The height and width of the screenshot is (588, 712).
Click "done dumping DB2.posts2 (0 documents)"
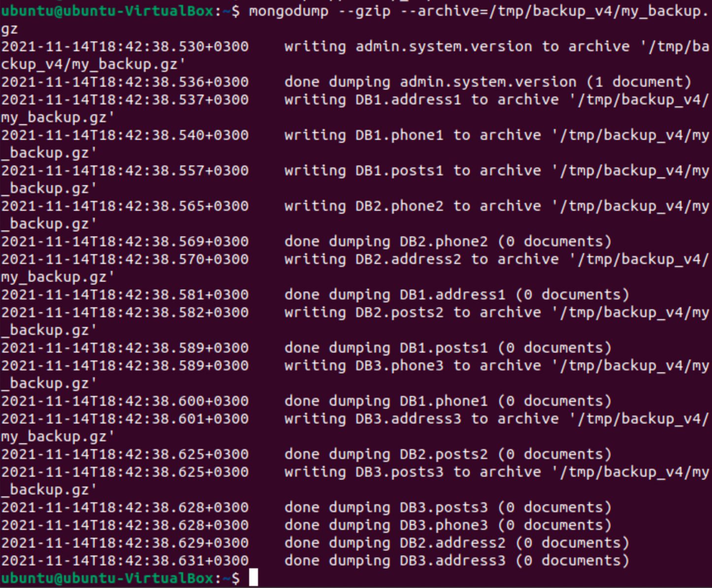click(448, 454)
